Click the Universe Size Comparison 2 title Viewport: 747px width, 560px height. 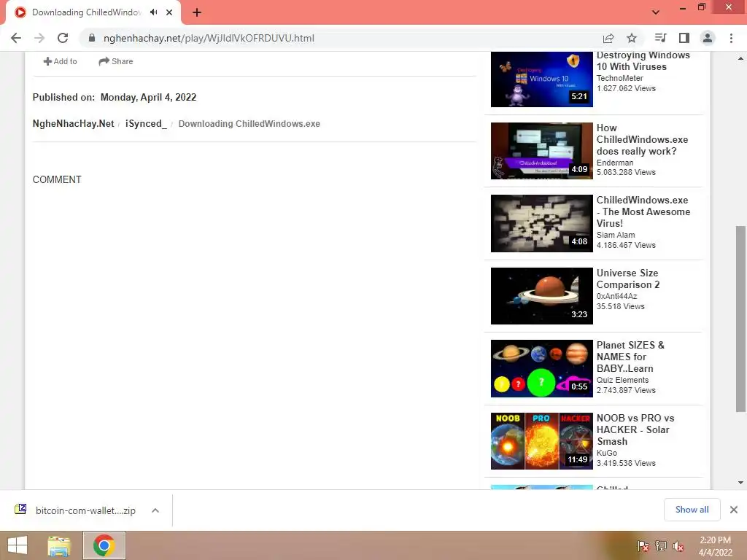click(x=628, y=279)
